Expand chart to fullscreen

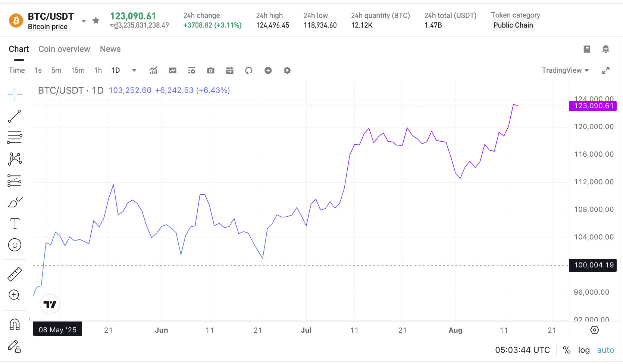click(606, 70)
